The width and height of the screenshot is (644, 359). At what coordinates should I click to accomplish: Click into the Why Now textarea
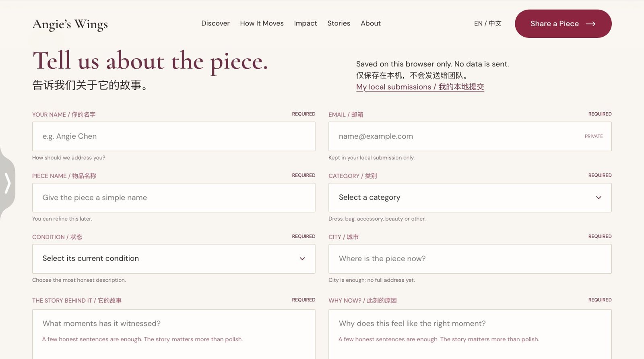pos(470,334)
